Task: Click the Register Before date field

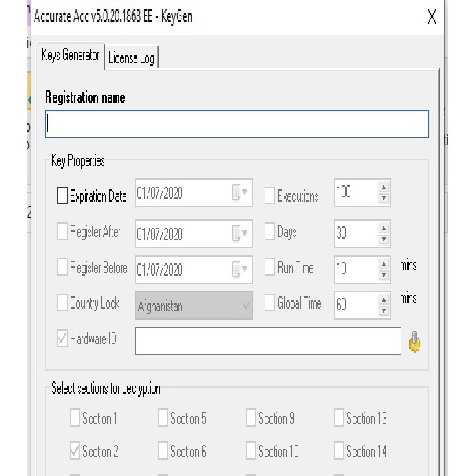Action: [194, 269]
